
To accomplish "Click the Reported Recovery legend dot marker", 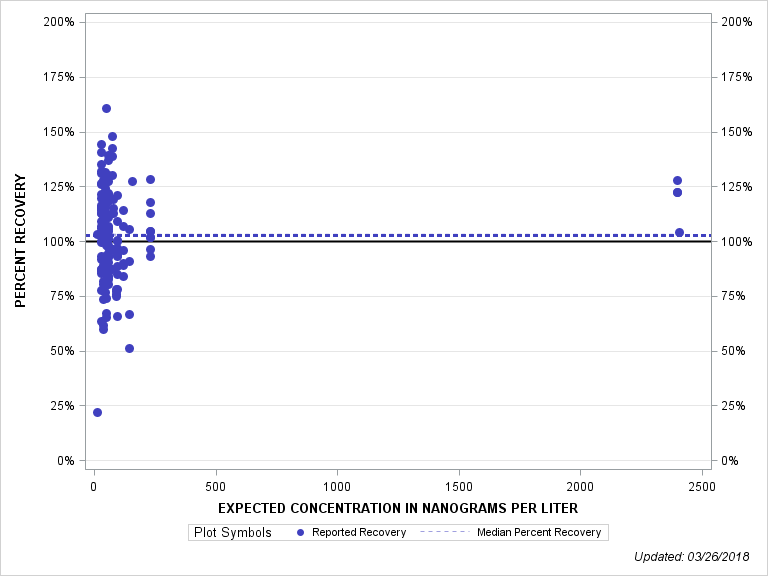I will (x=301, y=532).
